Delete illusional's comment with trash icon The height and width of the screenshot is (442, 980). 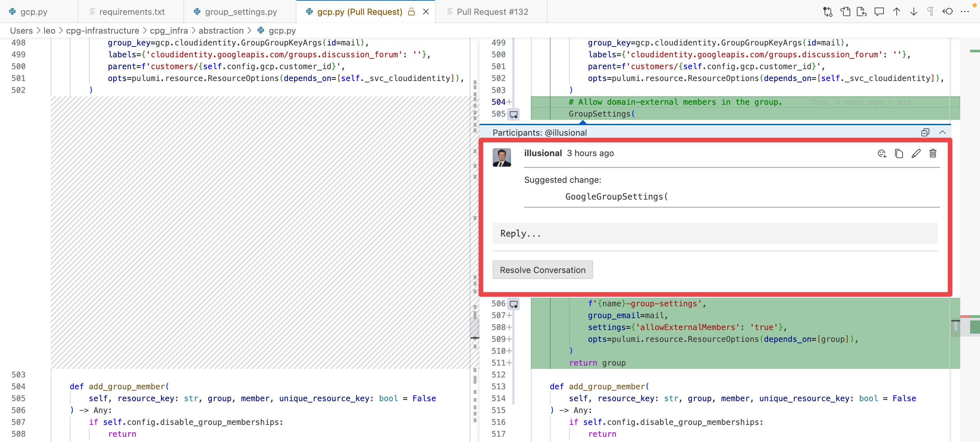point(933,153)
